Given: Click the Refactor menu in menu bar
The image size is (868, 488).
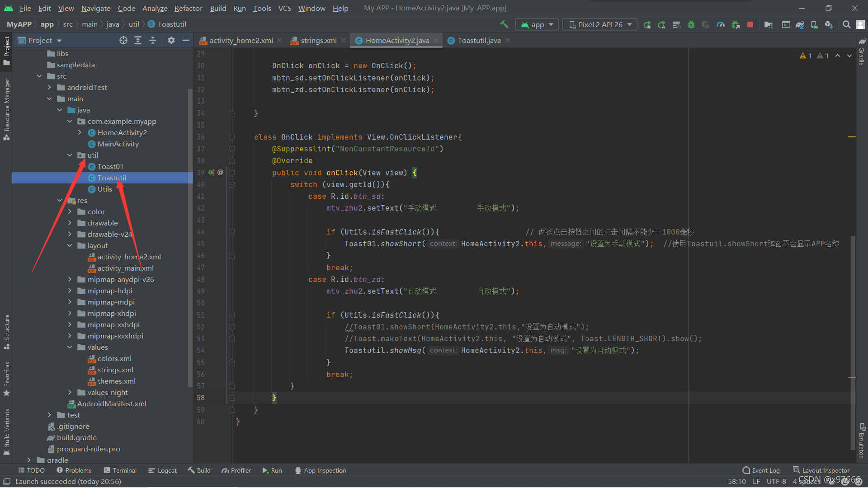Looking at the screenshot, I should 189,8.
